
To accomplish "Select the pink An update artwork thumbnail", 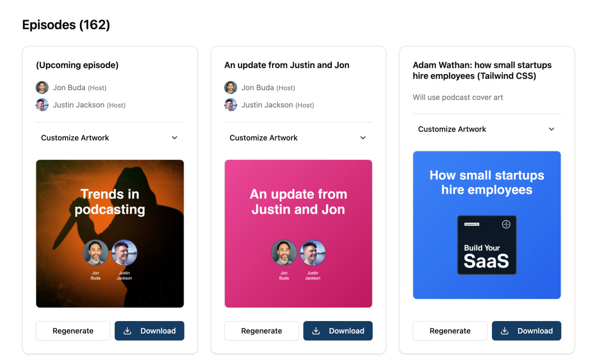I will 298,234.
